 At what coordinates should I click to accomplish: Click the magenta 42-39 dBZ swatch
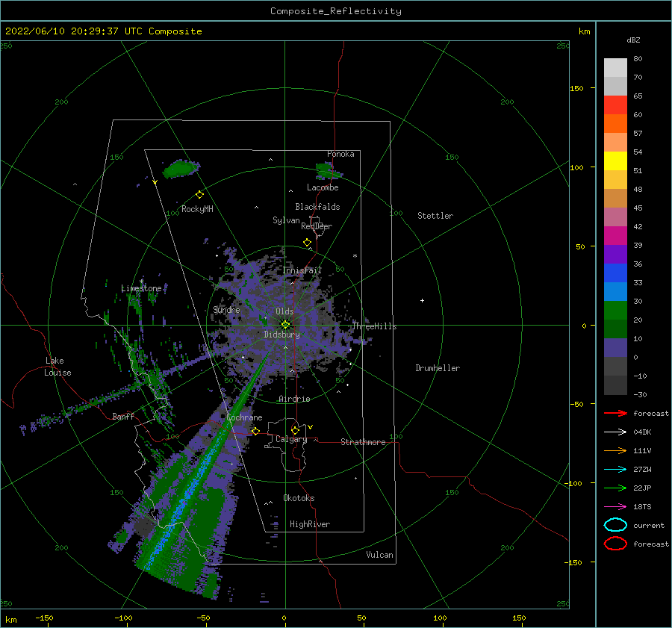coord(615,235)
